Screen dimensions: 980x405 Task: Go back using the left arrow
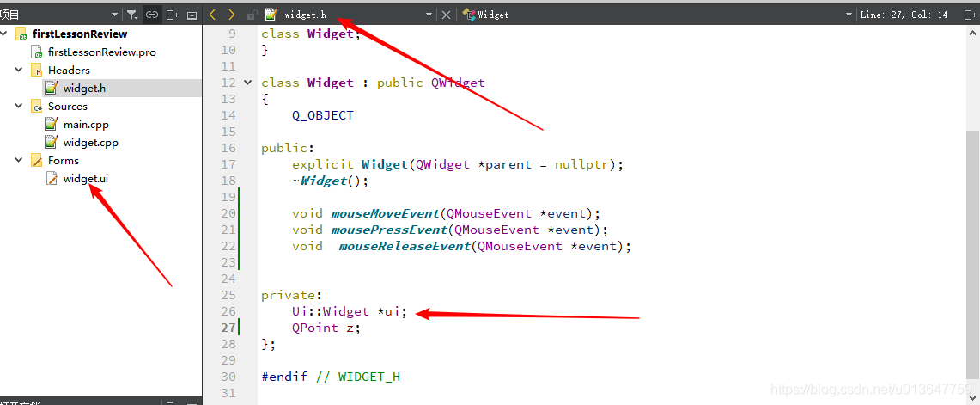(x=212, y=15)
